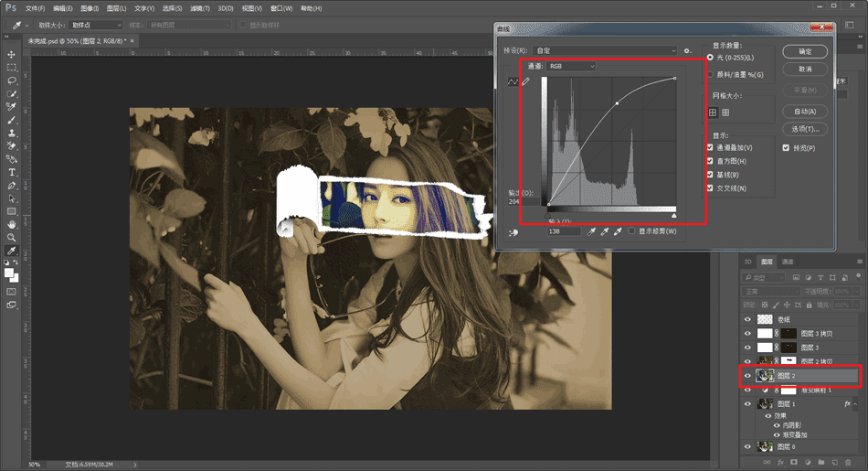Click the white point eyedropper in Curves
Viewport: 868px width, 471px height.
pyautogui.click(x=618, y=232)
